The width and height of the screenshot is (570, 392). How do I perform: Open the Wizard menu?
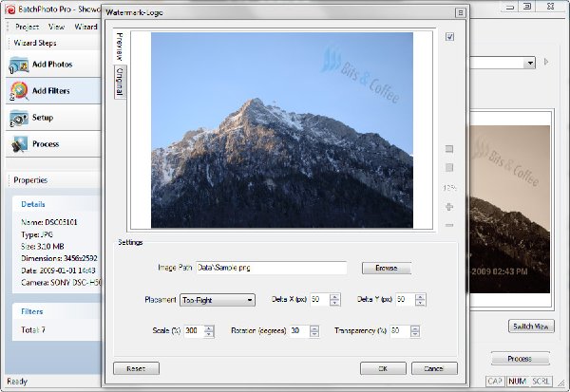pos(85,27)
